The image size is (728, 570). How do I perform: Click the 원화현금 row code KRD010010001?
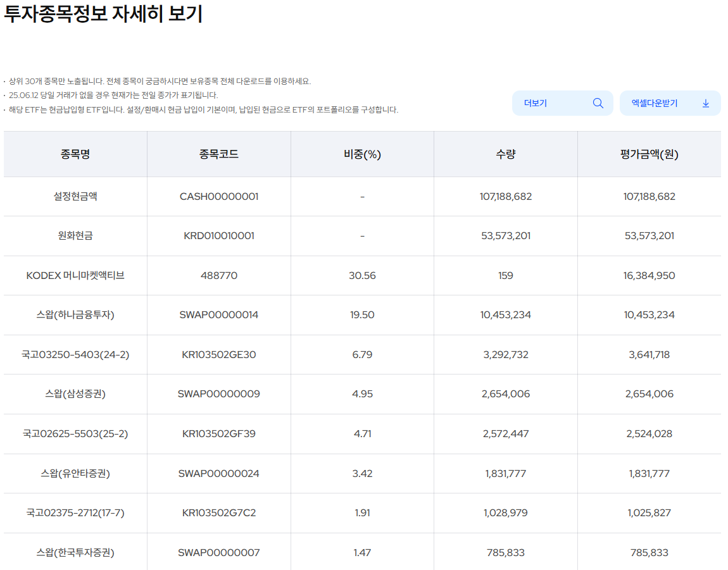218,236
